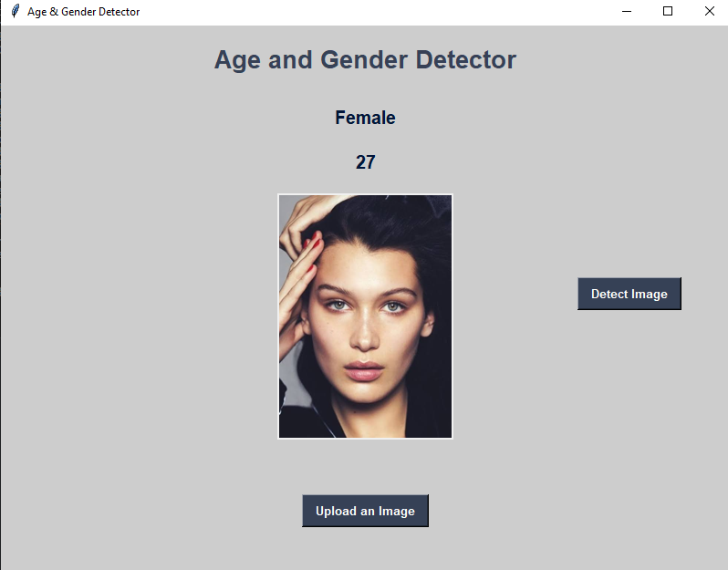Screen dimensions: 728x570
Task: Click the detected age value 27
Action: 366,162
